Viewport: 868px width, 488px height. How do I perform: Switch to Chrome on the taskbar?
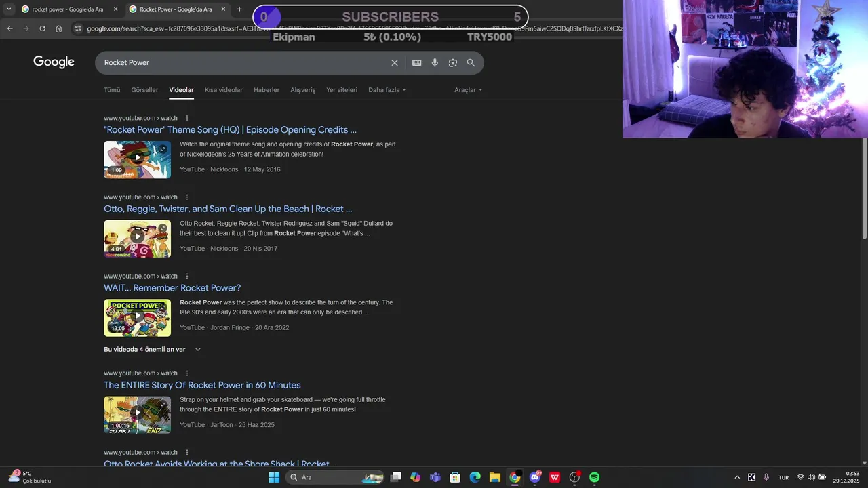coord(515,477)
